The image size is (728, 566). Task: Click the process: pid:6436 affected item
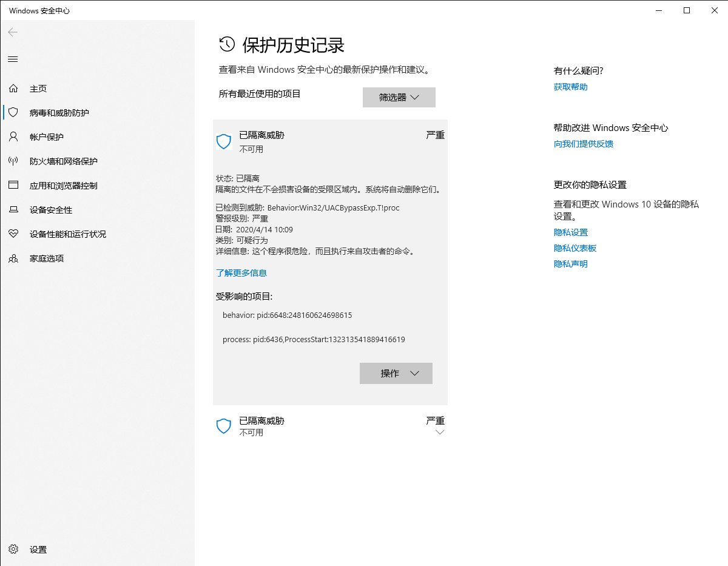(314, 340)
